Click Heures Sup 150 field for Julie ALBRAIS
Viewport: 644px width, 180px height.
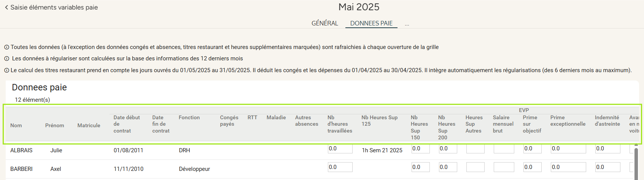tap(420, 148)
